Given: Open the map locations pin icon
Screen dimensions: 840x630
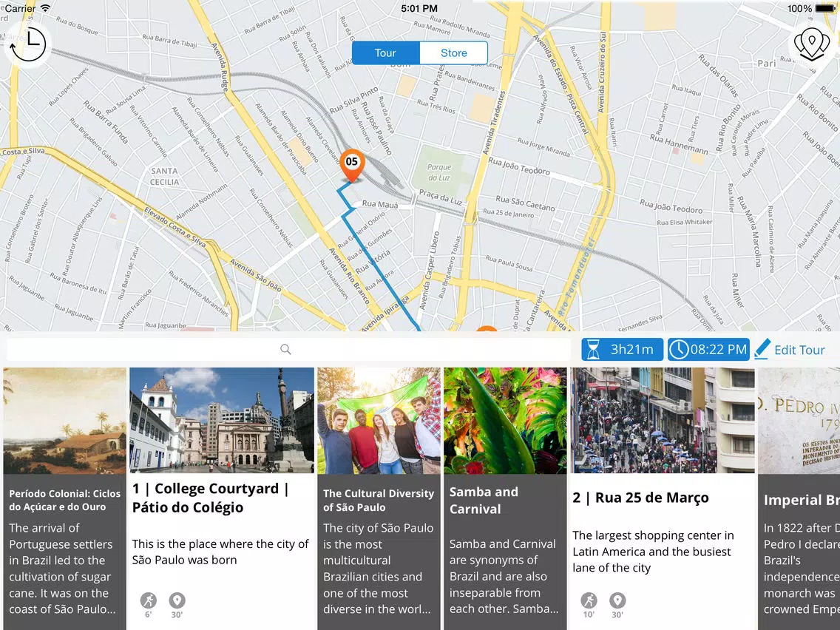Looking at the screenshot, I should [x=812, y=44].
